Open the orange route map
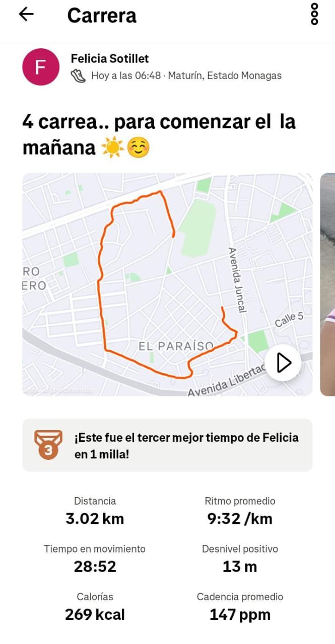This screenshot has height=644, width=335. pyautogui.click(x=167, y=285)
